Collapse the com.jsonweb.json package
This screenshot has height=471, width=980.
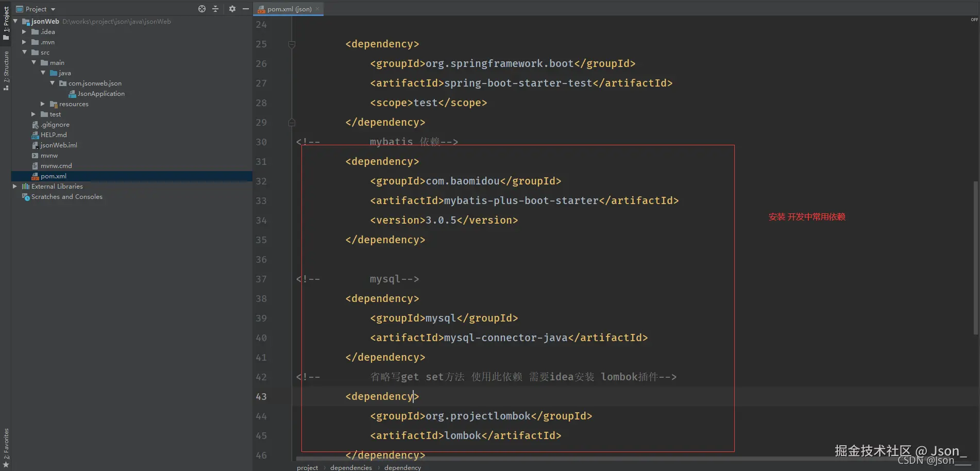(52, 83)
